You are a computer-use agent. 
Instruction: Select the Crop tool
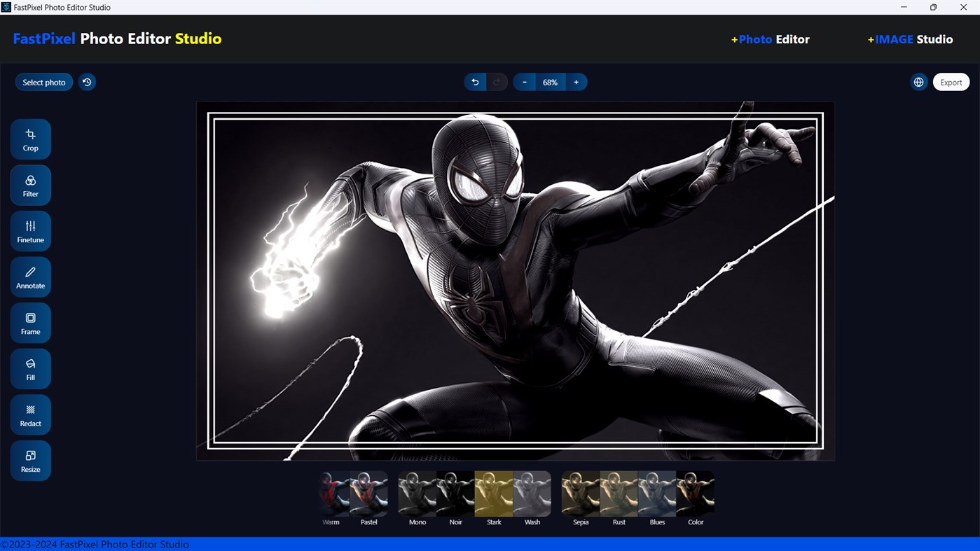click(x=30, y=139)
